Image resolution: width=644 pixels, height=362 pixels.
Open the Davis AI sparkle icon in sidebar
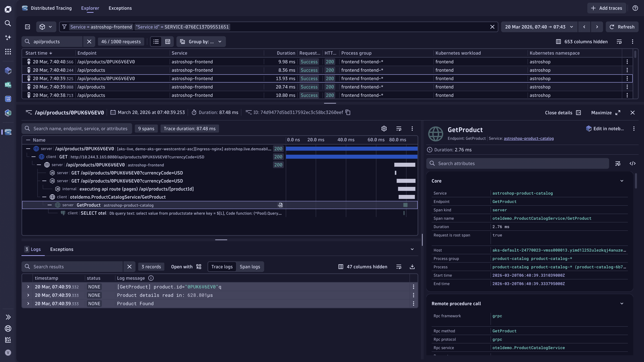tap(8, 38)
